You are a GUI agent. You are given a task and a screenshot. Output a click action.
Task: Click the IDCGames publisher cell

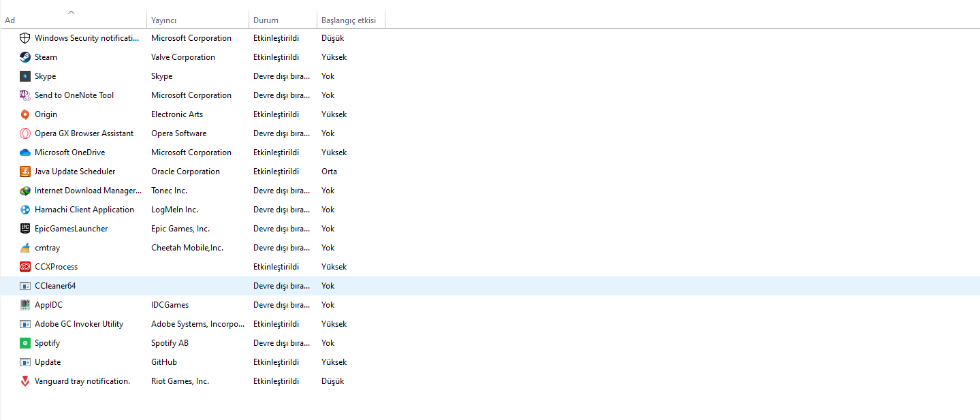click(x=170, y=305)
